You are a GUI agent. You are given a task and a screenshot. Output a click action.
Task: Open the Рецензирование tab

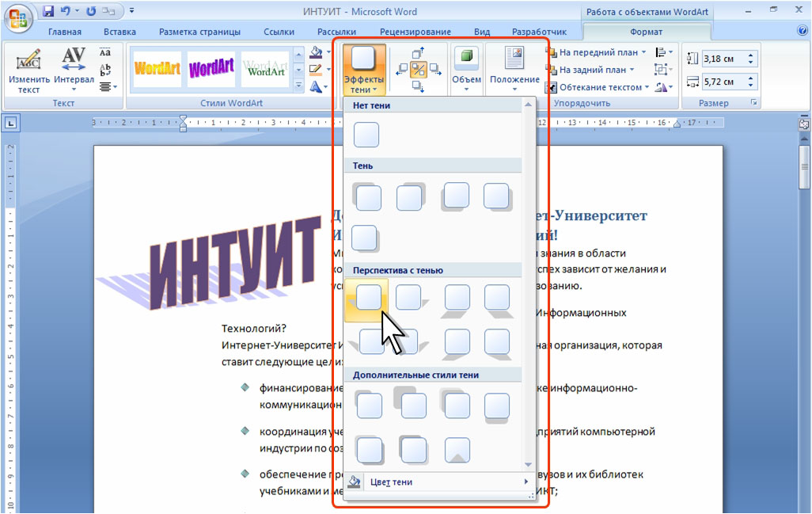point(415,32)
